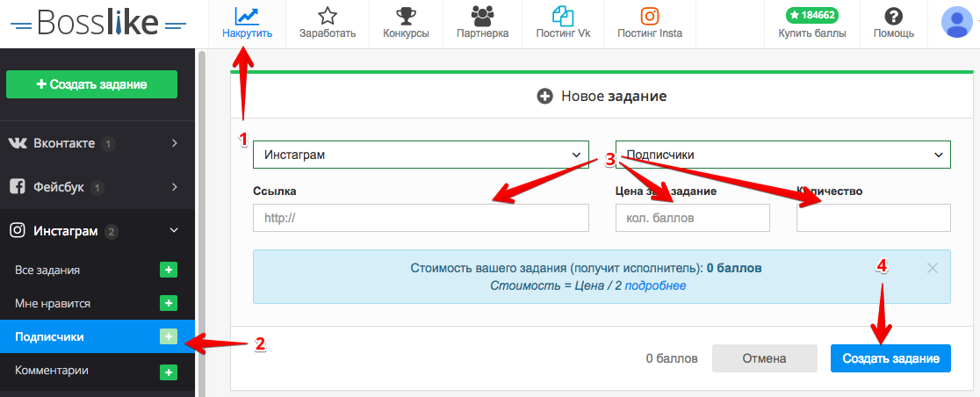Click the Количество input field
This screenshot has height=397, width=980.
(874, 218)
